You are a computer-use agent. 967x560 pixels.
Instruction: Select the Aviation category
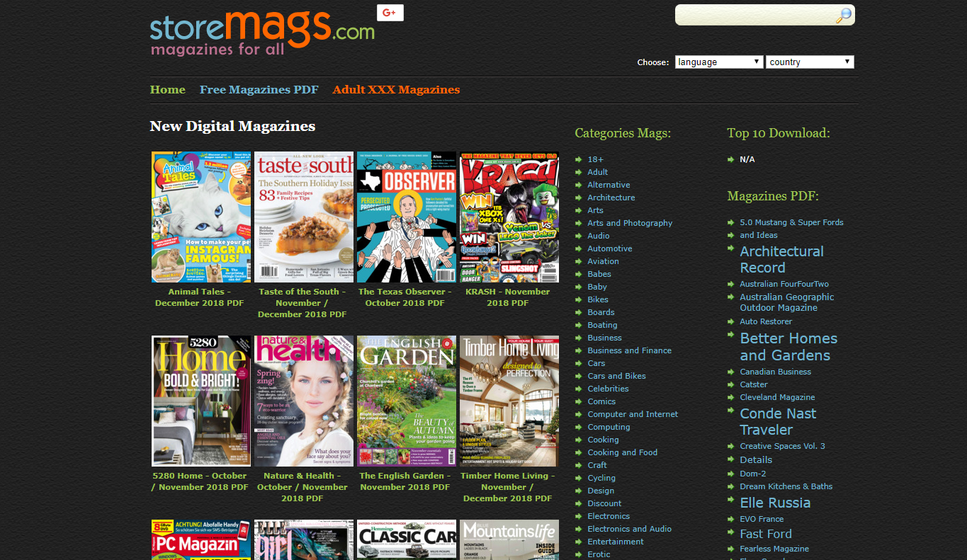click(x=604, y=261)
